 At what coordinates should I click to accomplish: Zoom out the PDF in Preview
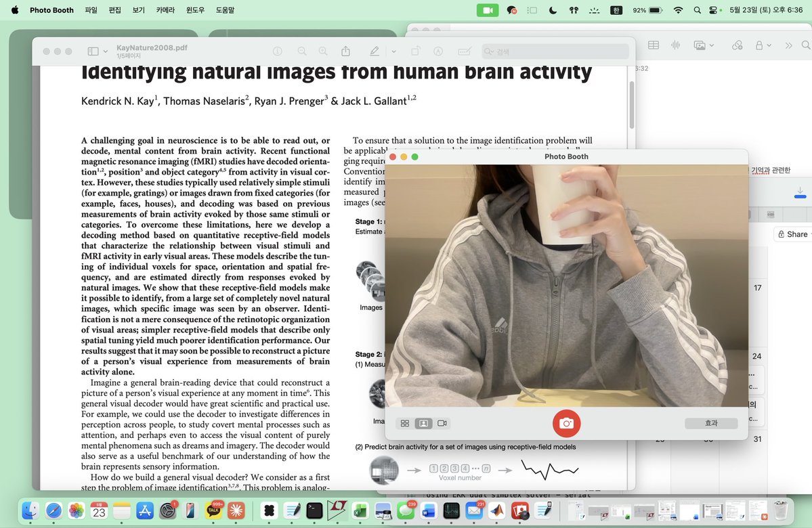[302, 51]
